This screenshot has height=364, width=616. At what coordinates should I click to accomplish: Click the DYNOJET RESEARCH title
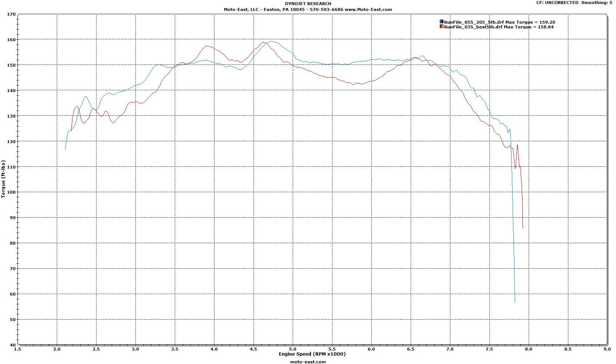coord(308,4)
